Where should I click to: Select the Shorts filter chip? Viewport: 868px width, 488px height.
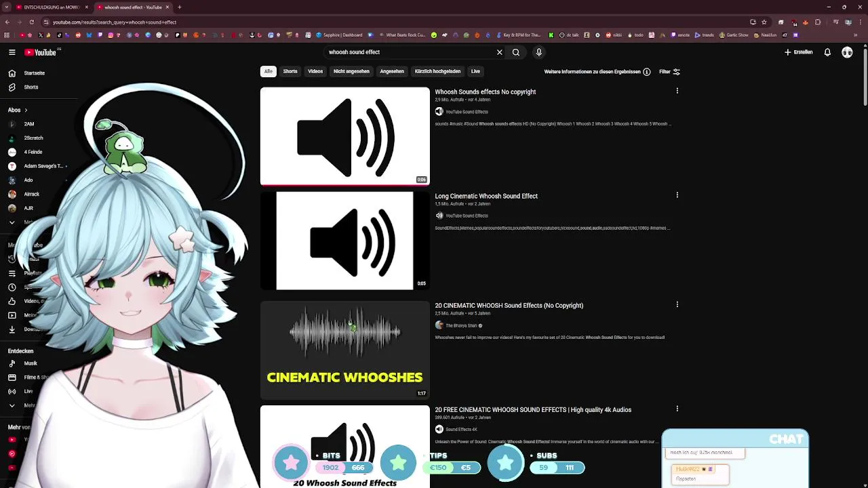[x=290, y=71]
